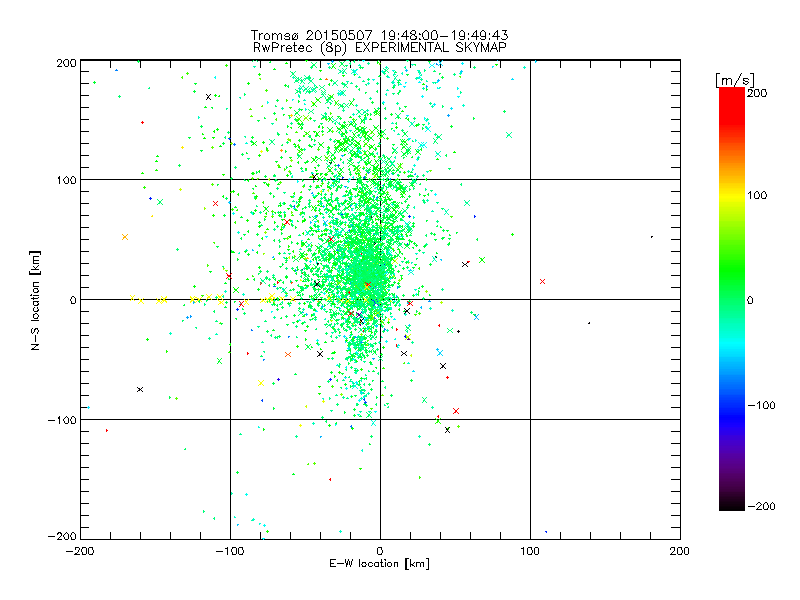
Task: Select the '[m/s]' colorbar unit label
Action: pyautogui.click(x=735, y=80)
